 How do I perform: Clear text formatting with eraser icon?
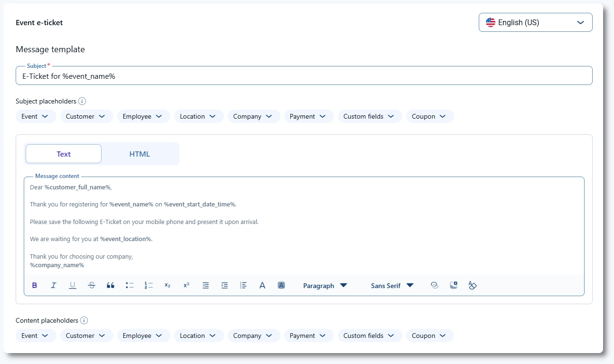(x=472, y=285)
